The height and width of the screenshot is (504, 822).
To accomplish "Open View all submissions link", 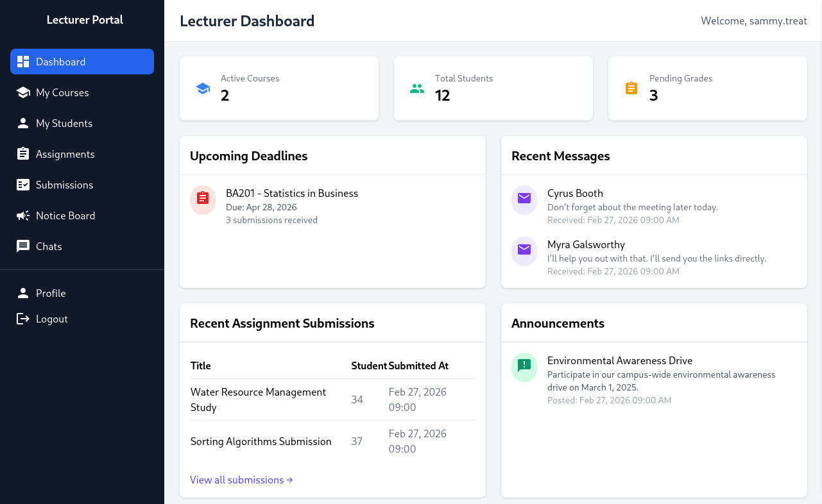I will point(241,480).
